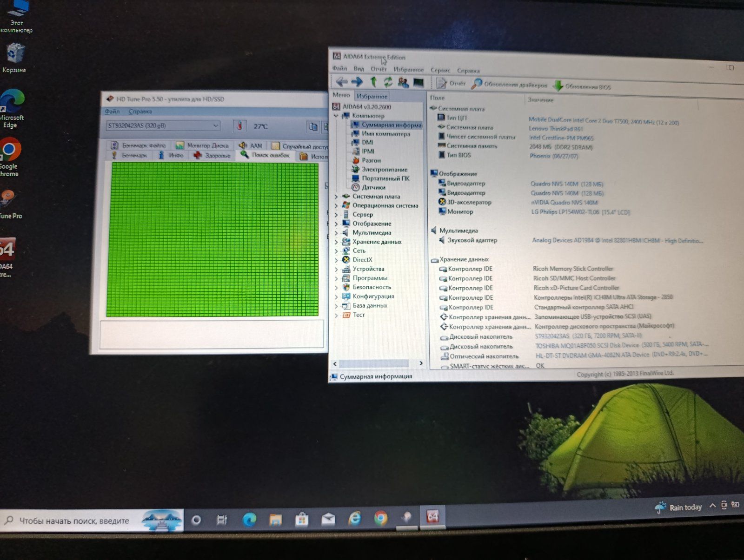Click Edge icon on the taskbar
The width and height of the screenshot is (744, 560).
coord(249,519)
